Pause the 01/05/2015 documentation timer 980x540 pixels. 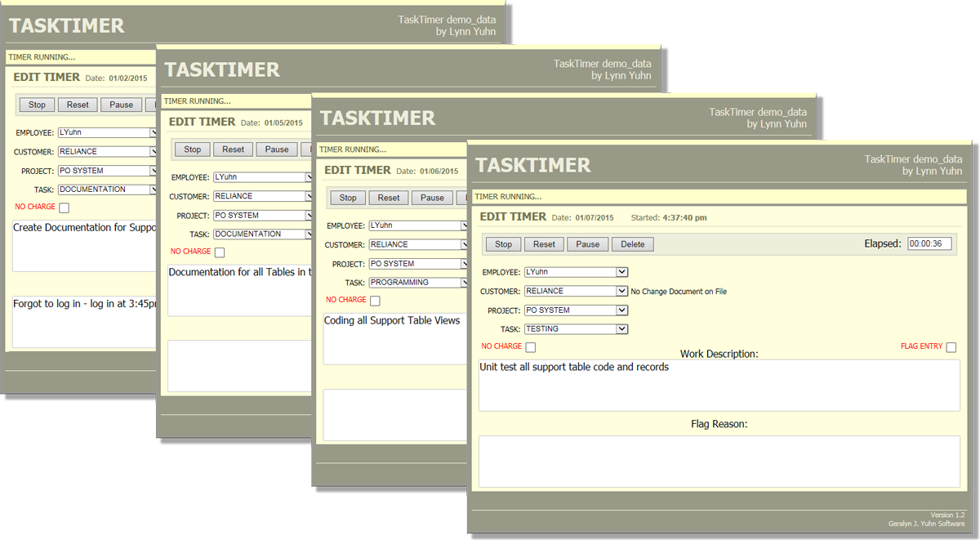point(276,149)
